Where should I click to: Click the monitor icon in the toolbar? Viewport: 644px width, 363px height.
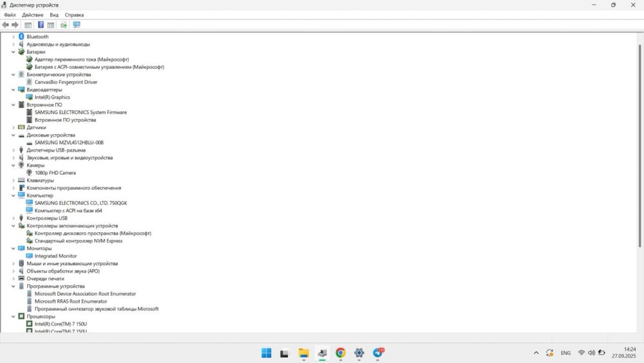pyautogui.click(x=77, y=25)
